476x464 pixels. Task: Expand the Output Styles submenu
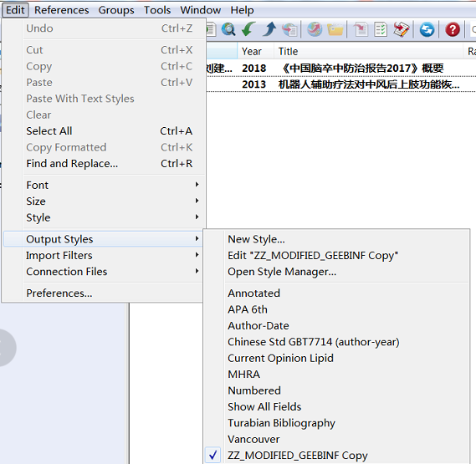(x=103, y=239)
